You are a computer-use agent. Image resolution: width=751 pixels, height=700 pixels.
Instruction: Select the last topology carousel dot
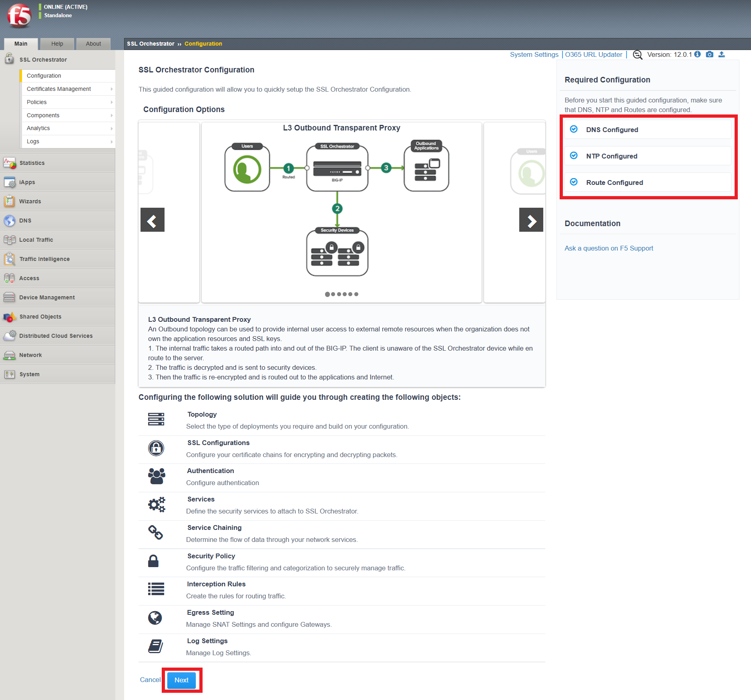(x=356, y=294)
